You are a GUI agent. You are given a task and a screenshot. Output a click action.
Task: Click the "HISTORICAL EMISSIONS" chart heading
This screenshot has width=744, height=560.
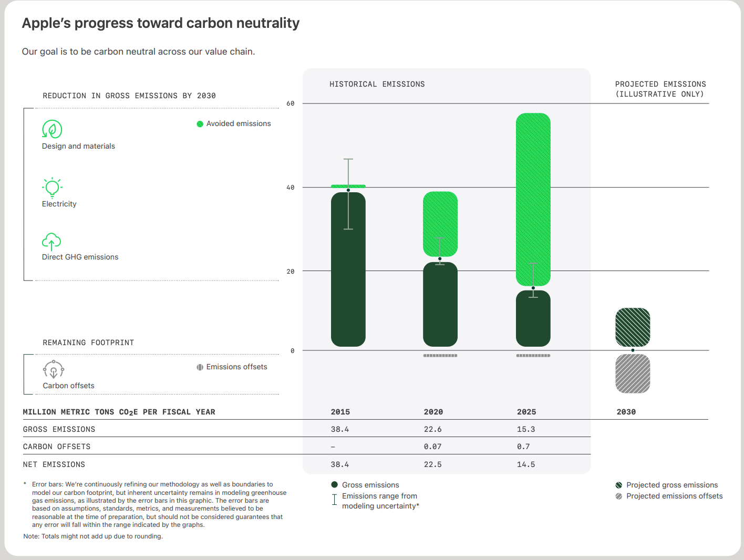377,84
